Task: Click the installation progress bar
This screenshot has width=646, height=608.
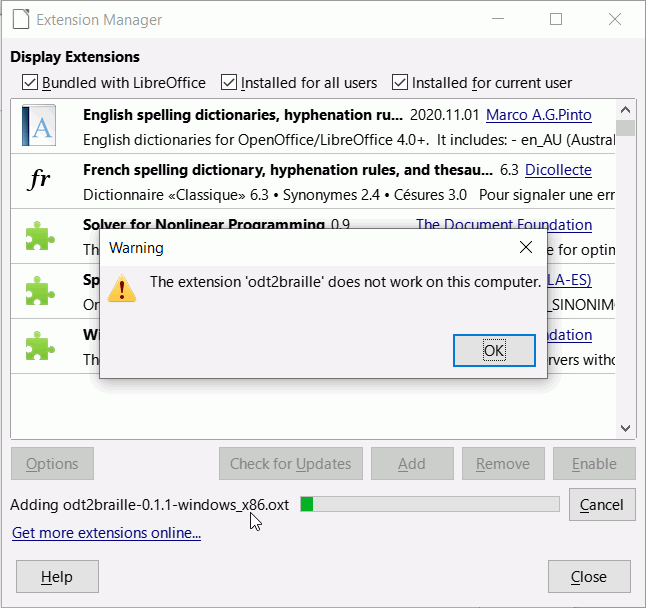Action: (430, 504)
